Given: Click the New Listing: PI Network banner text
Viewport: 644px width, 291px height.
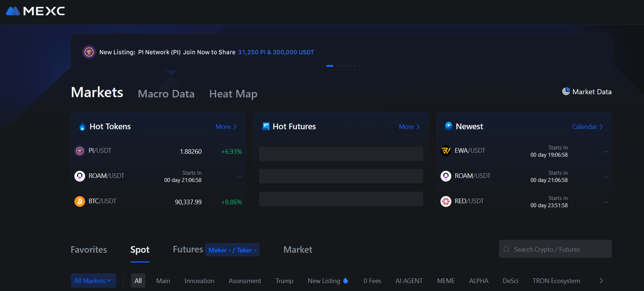Looking at the screenshot, I should click(167, 52).
